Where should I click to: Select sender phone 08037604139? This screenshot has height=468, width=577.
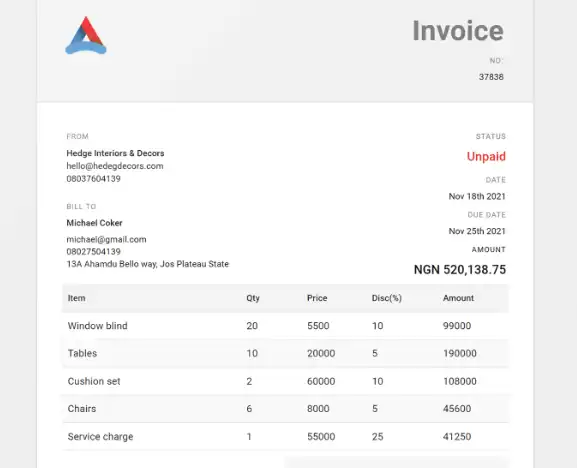pyautogui.click(x=93, y=178)
